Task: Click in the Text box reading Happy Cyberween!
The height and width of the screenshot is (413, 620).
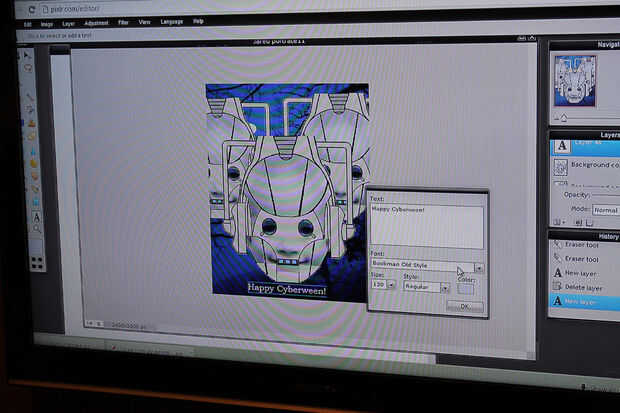Action: [427, 227]
